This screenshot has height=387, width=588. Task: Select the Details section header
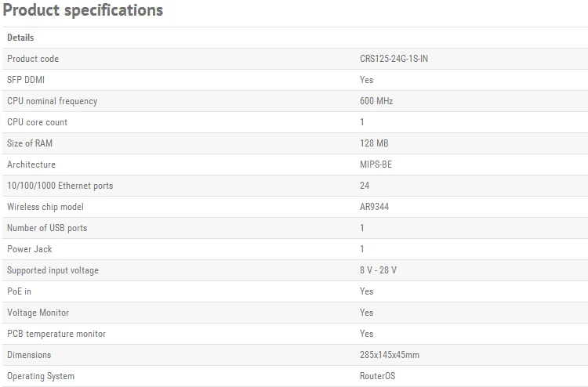pyautogui.click(x=20, y=38)
